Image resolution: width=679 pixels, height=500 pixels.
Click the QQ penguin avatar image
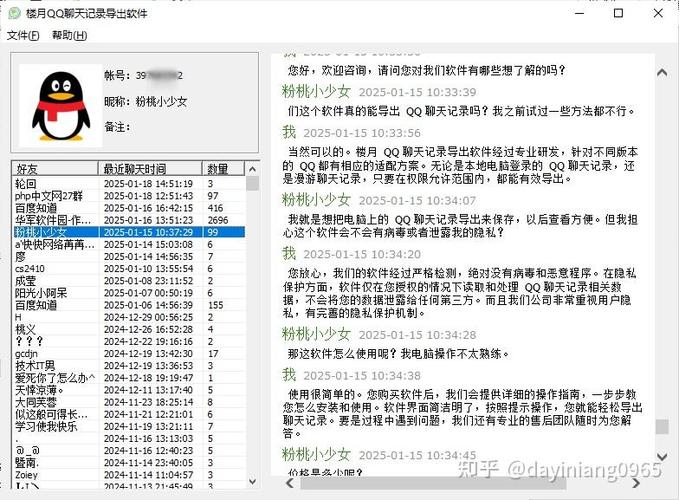click(x=61, y=105)
